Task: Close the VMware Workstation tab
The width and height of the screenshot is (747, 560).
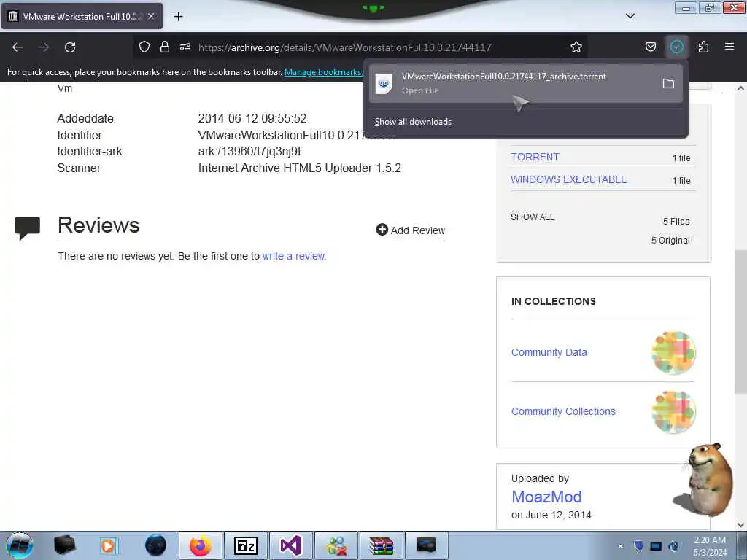Action: coord(151,16)
